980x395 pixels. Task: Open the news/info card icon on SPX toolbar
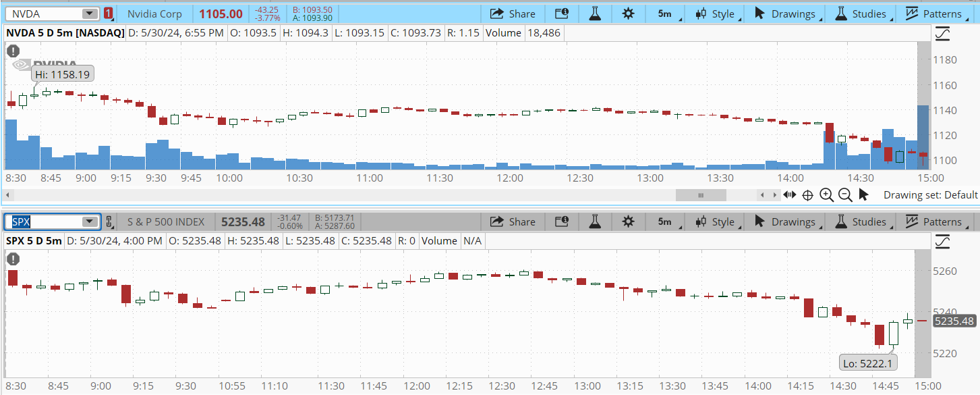pos(561,221)
